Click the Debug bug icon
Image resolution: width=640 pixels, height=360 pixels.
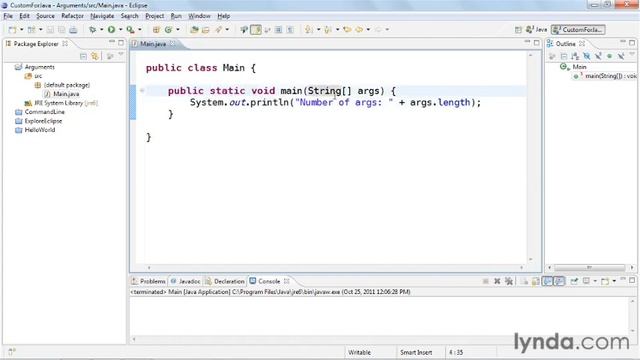[x=93, y=30]
